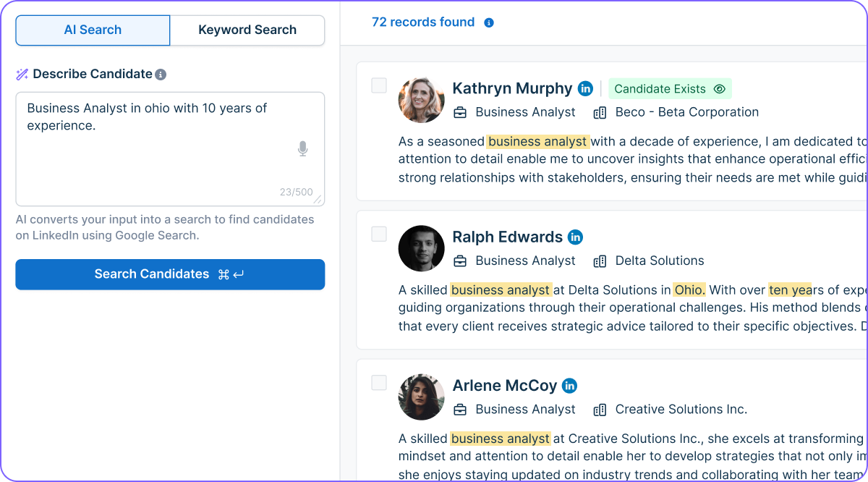The height and width of the screenshot is (482, 868).
Task: Open Arlene McCoy's LinkedIn icon
Action: click(569, 385)
